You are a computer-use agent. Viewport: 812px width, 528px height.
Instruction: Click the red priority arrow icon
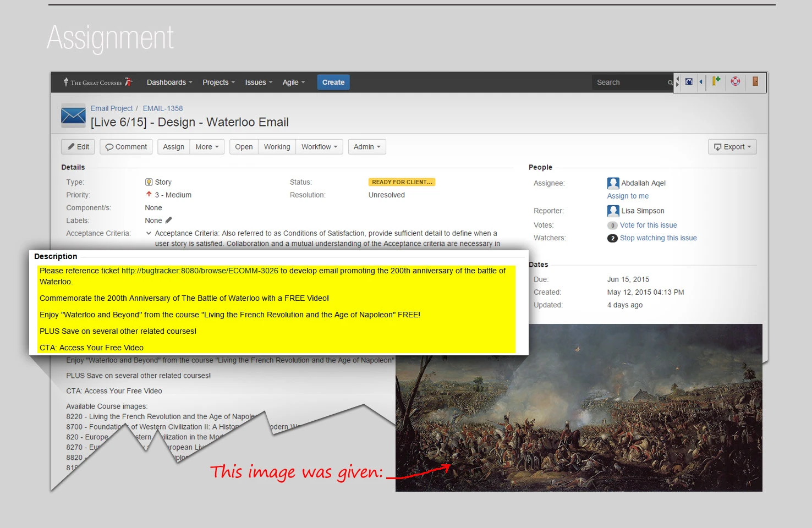click(149, 194)
